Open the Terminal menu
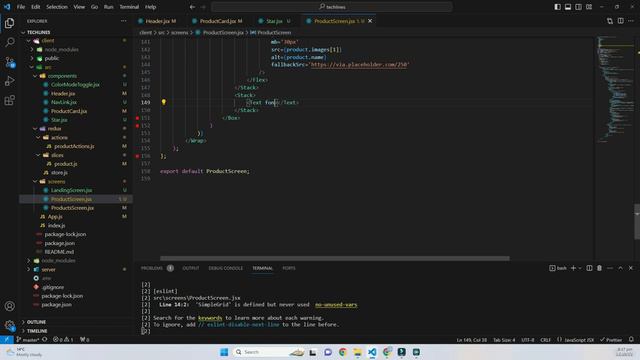Viewport: 640px width, 360px height. (129, 7)
